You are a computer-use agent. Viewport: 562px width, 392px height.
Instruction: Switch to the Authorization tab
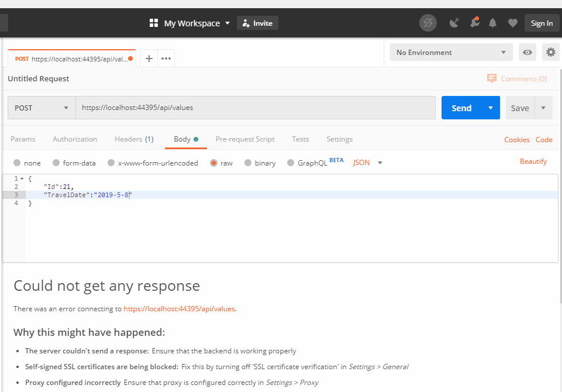[x=75, y=139]
